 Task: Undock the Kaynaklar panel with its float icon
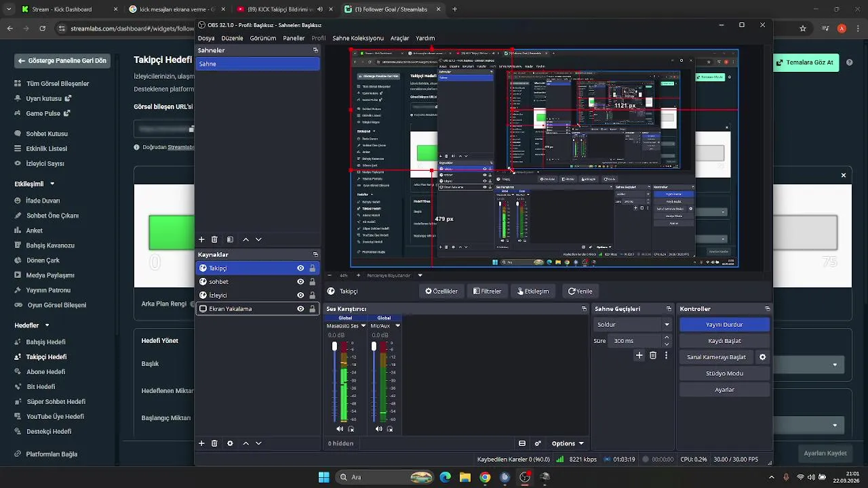(x=315, y=255)
